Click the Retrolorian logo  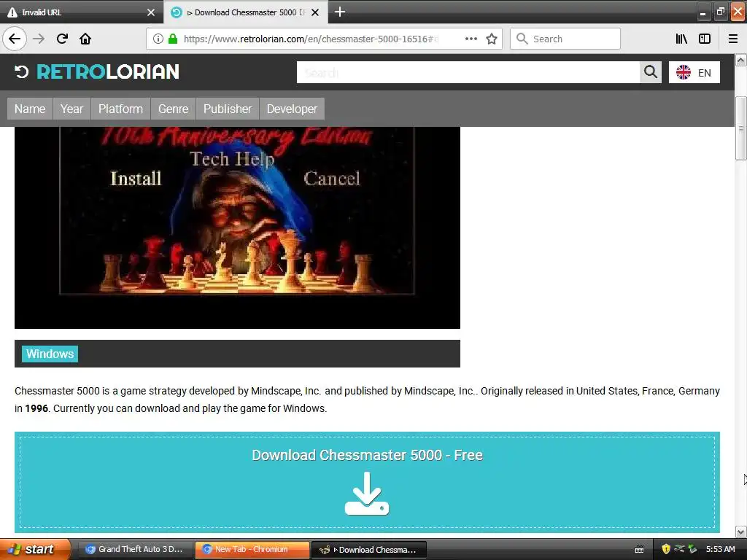point(97,72)
